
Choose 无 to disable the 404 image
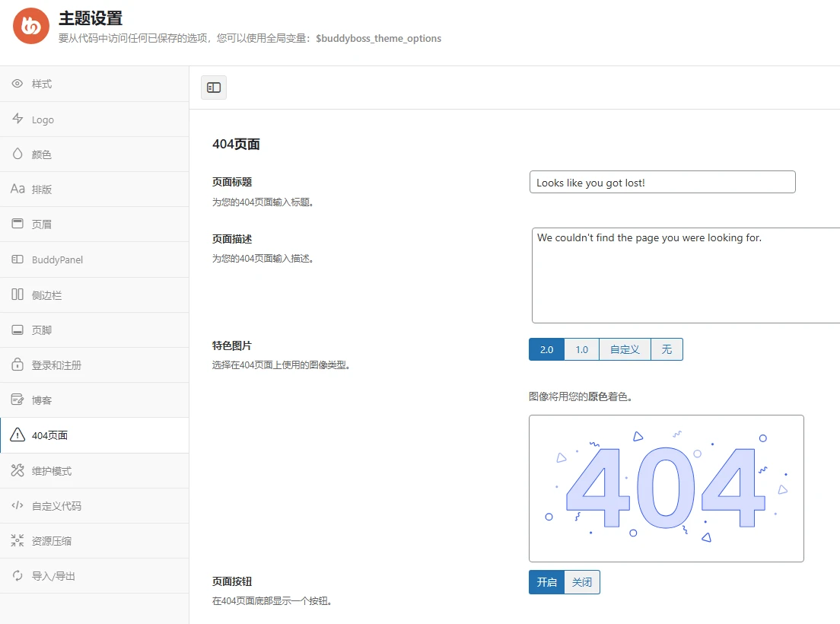667,349
